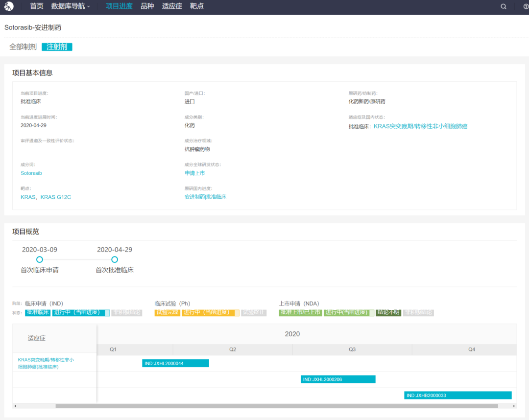Open the 靶点 navigation item
The width and height of the screenshot is (529, 420).
(197, 6)
